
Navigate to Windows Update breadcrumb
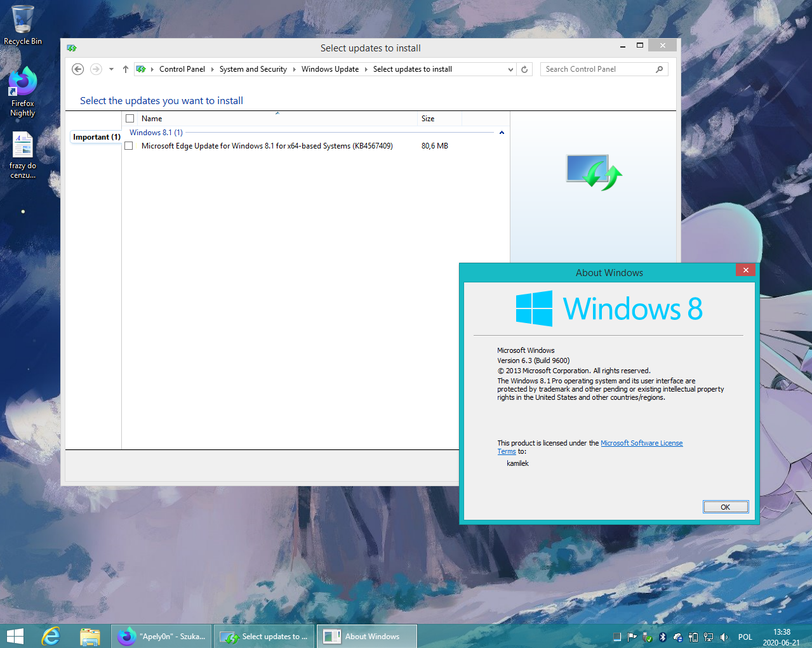330,69
